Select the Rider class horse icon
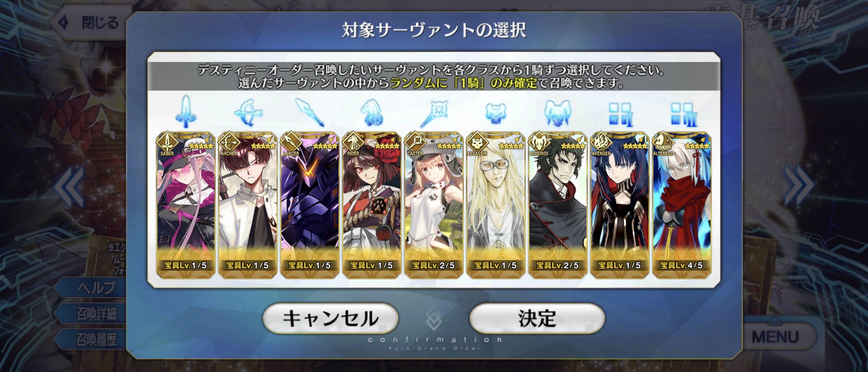This screenshot has width=868, height=372. click(x=372, y=113)
